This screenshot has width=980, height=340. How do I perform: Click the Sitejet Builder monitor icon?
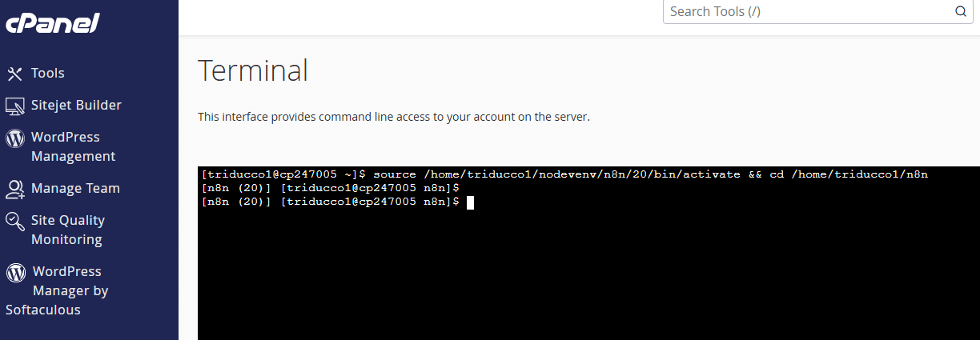point(14,106)
